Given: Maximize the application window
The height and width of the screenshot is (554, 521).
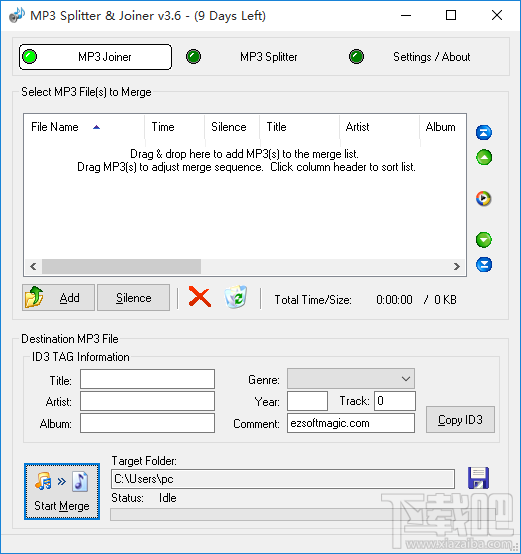Looking at the screenshot, I should pos(451,16).
